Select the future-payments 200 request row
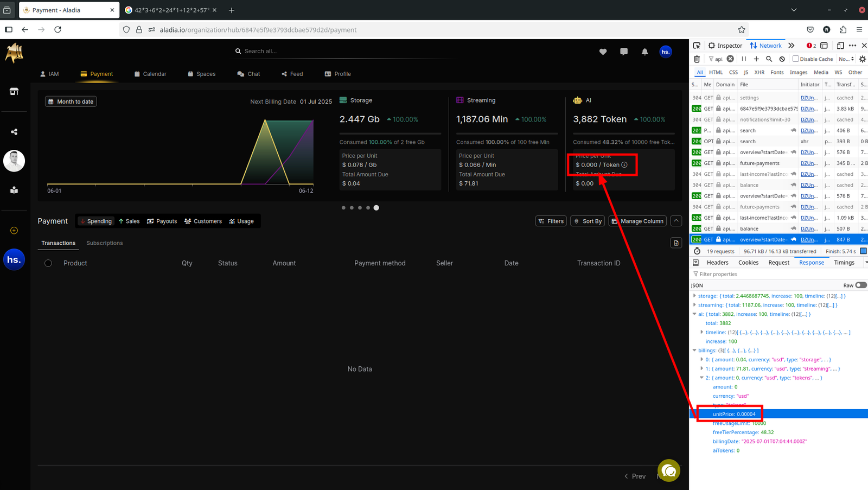 pyautogui.click(x=778, y=163)
